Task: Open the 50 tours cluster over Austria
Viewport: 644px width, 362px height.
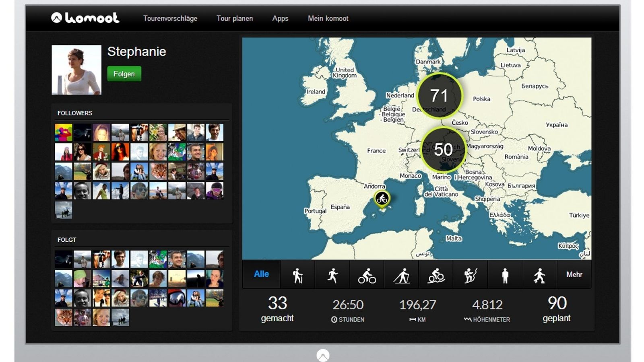Action: coord(443,150)
